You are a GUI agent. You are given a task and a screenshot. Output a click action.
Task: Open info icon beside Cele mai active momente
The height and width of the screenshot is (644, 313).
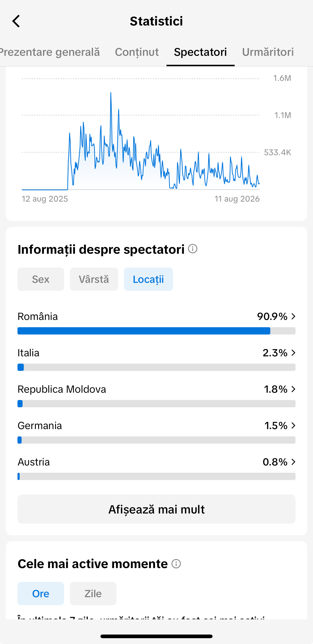[x=176, y=564]
